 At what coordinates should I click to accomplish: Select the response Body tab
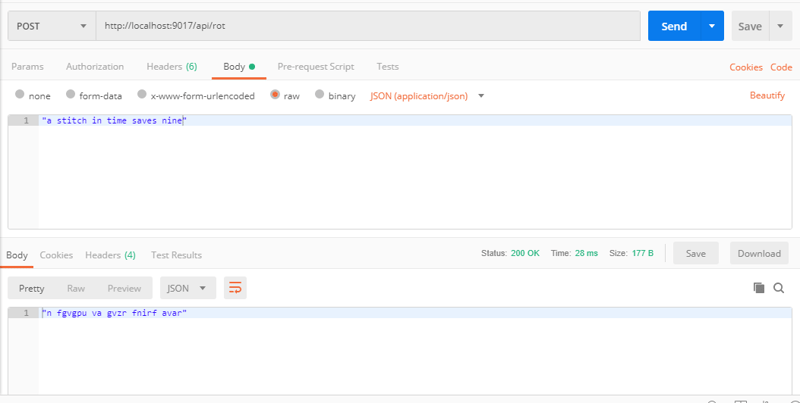pos(17,255)
